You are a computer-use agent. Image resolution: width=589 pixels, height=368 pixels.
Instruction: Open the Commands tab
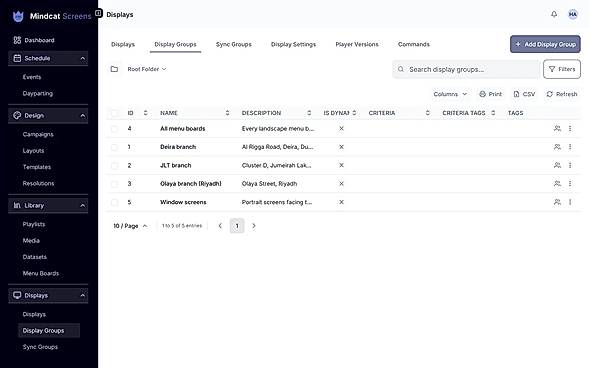[x=414, y=44]
